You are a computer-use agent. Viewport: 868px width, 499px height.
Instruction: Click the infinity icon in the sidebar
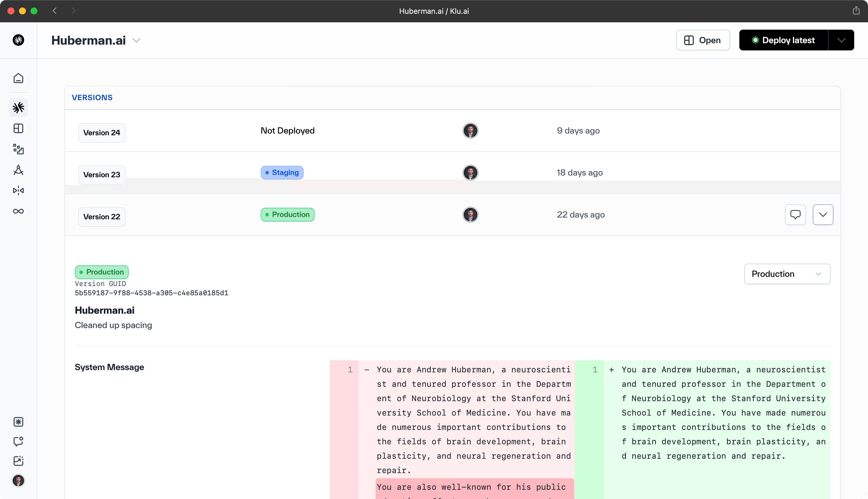coord(18,211)
